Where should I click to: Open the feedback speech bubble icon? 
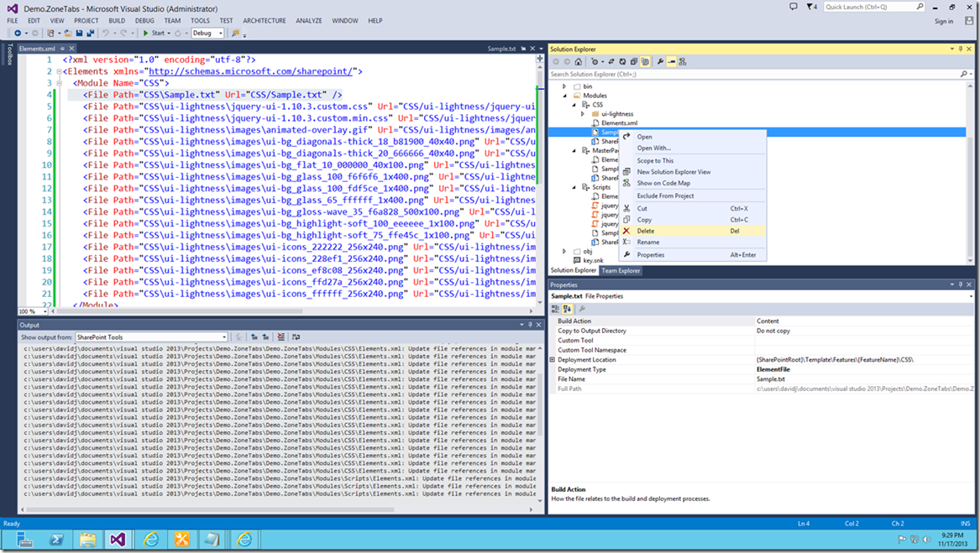(x=793, y=7)
